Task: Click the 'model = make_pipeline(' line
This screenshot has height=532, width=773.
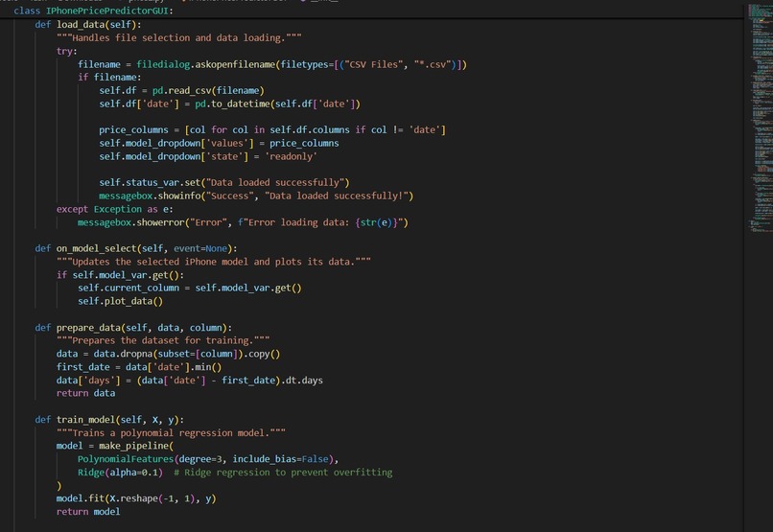Action: click(x=114, y=446)
